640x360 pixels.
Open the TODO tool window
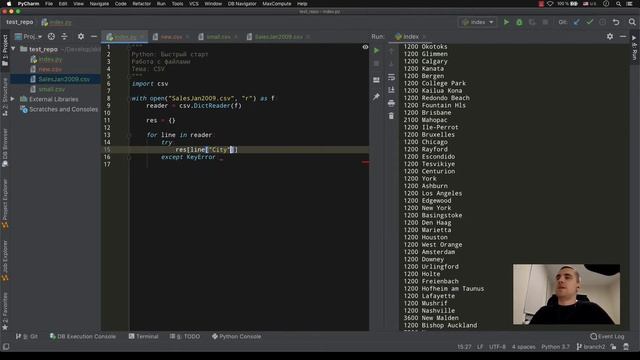(185, 336)
